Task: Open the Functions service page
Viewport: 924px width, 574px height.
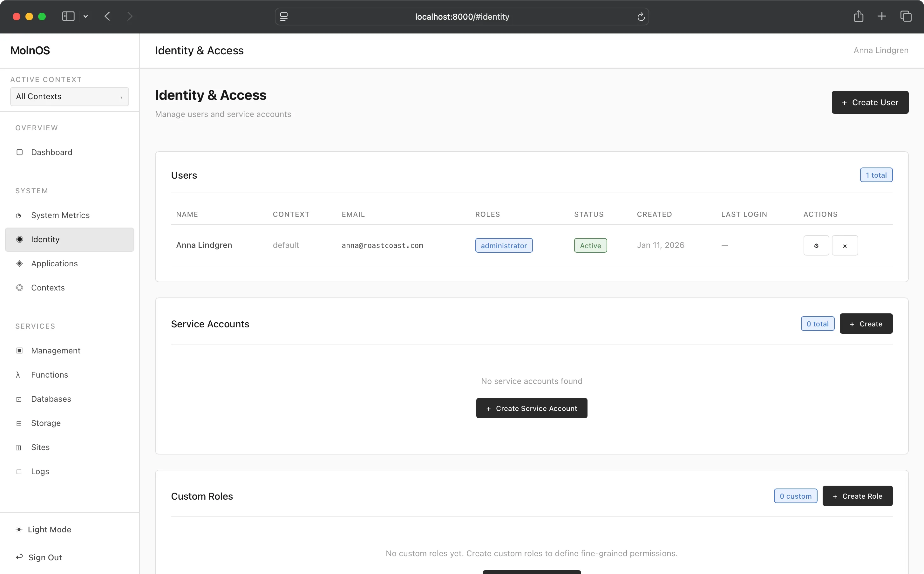Action: [x=49, y=375]
